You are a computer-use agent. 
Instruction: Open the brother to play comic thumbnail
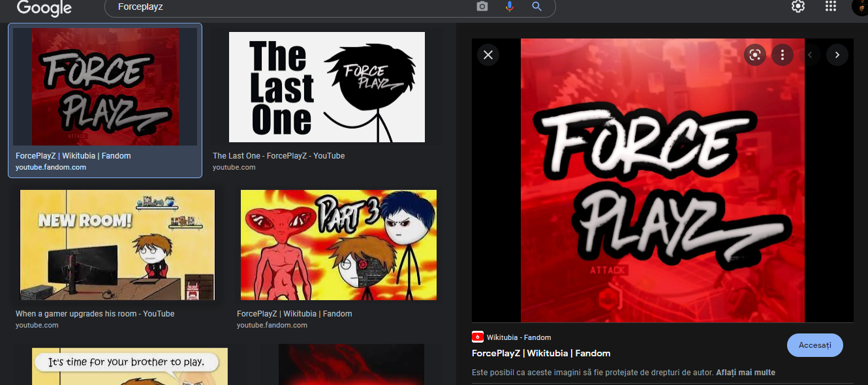pyautogui.click(x=130, y=366)
